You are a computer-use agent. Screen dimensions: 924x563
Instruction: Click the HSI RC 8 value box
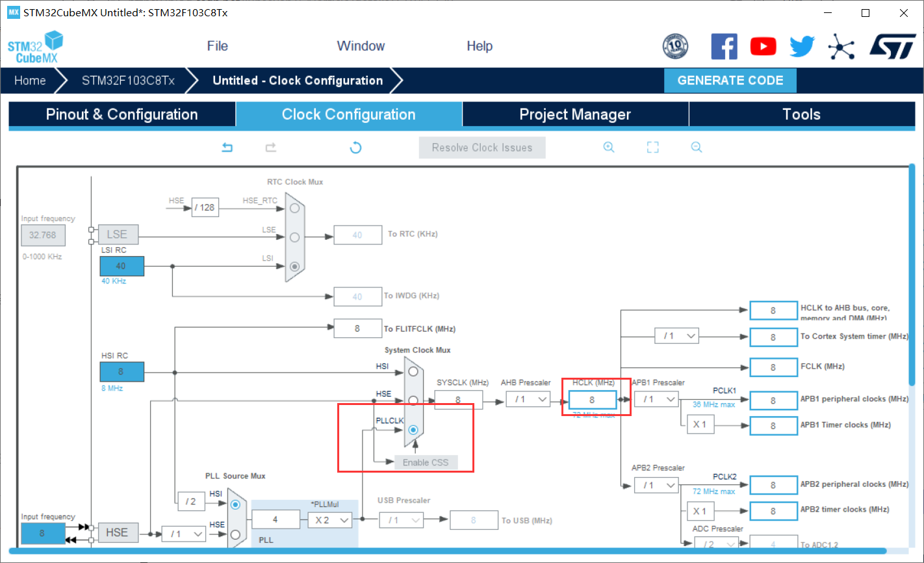tap(122, 372)
